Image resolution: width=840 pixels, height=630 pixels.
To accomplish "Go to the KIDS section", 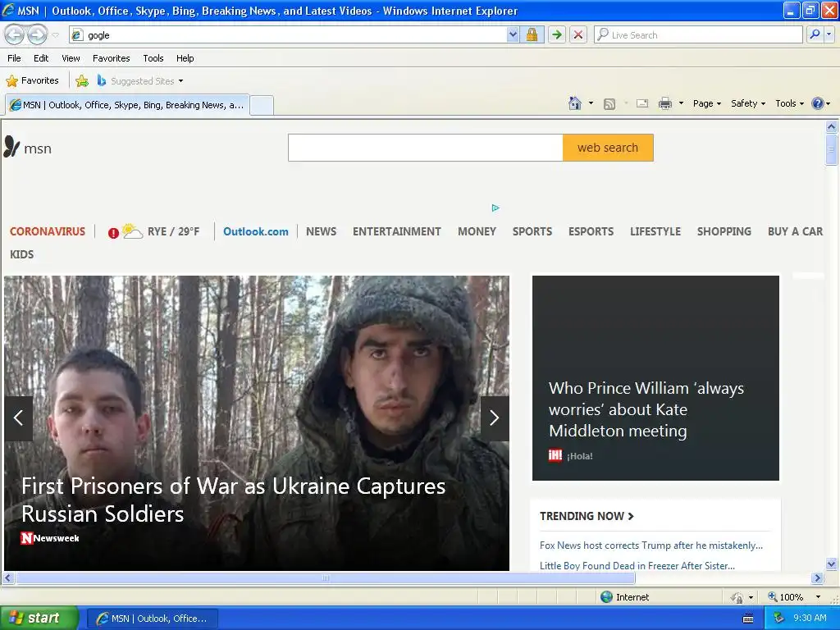I will (21, 254).
